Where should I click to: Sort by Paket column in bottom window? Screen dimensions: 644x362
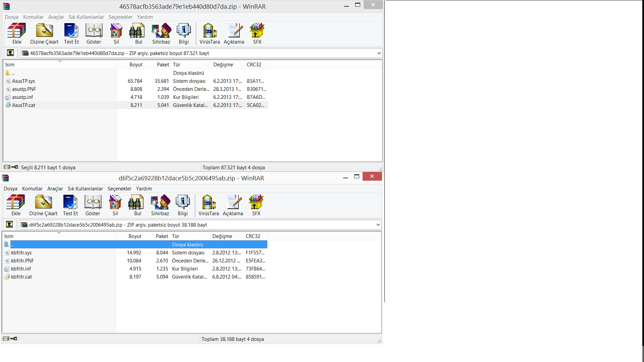[x=157, y=236]
